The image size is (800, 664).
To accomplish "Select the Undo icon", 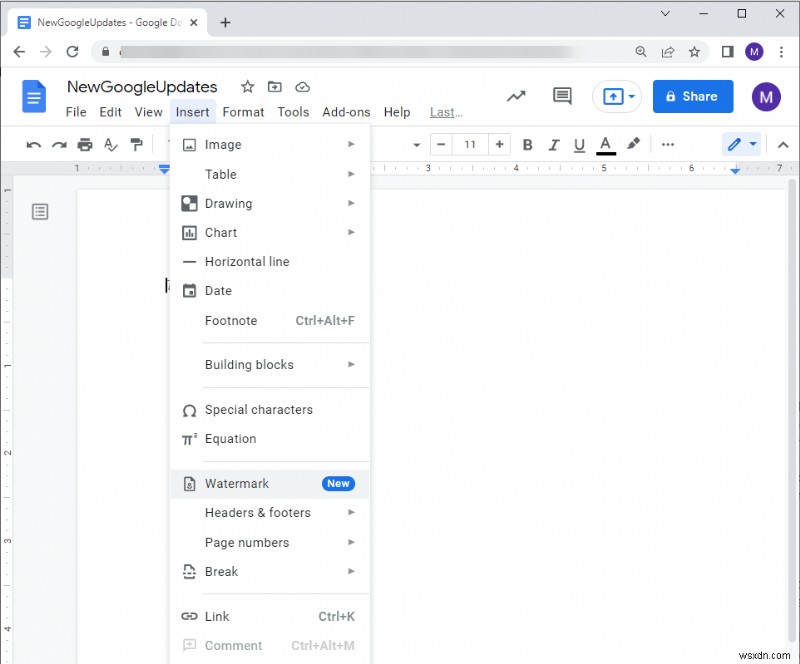I will [33, 144].
